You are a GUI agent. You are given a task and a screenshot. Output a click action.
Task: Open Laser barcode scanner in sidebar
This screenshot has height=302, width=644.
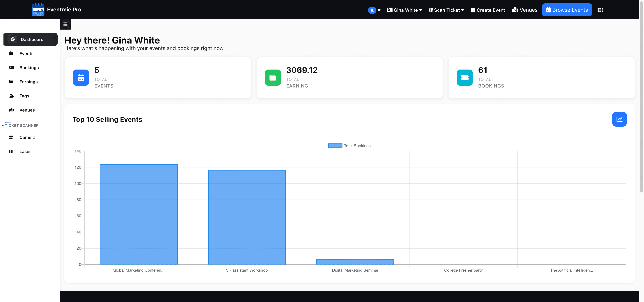[25, 152]
